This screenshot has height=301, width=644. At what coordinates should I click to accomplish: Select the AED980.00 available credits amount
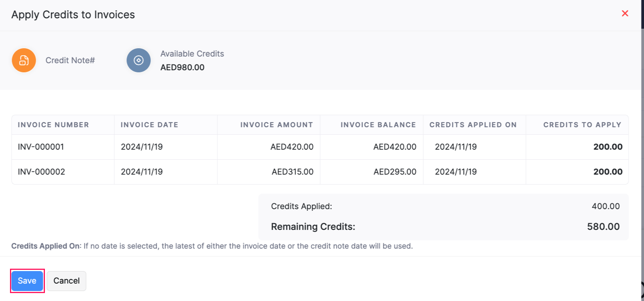click(182, 67)
